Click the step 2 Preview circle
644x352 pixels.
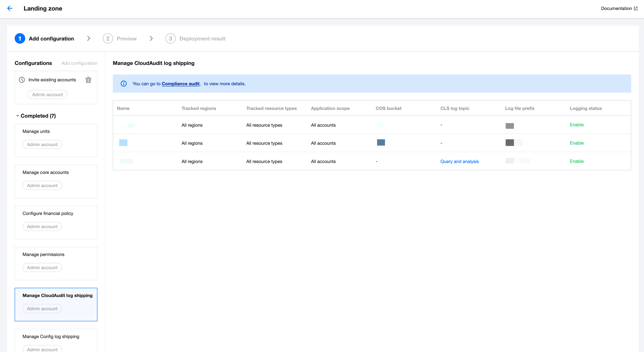coord(108,39)
